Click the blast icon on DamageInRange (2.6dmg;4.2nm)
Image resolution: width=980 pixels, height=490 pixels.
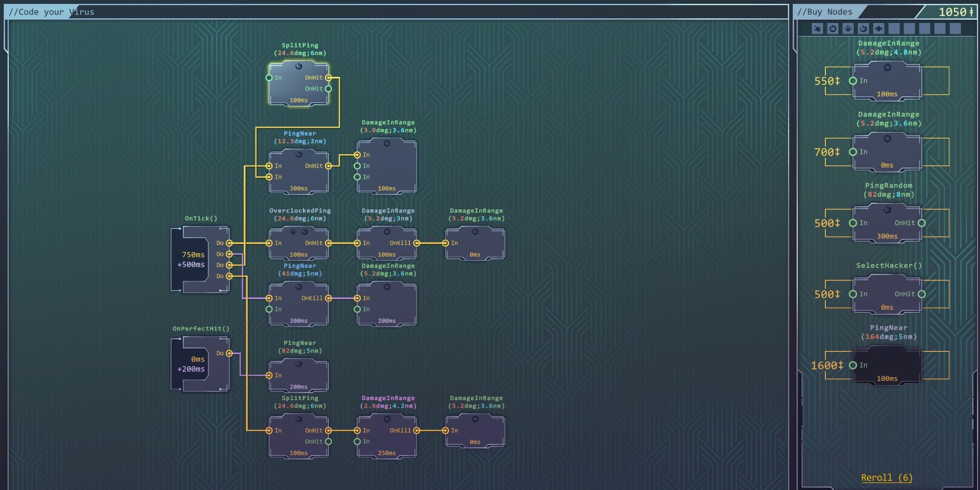(x=387, y=419)
